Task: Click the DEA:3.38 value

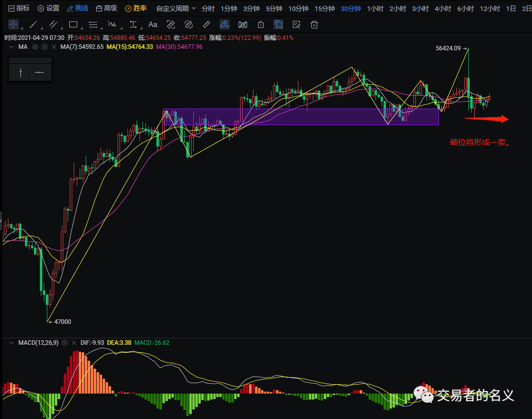Action: 119,343
